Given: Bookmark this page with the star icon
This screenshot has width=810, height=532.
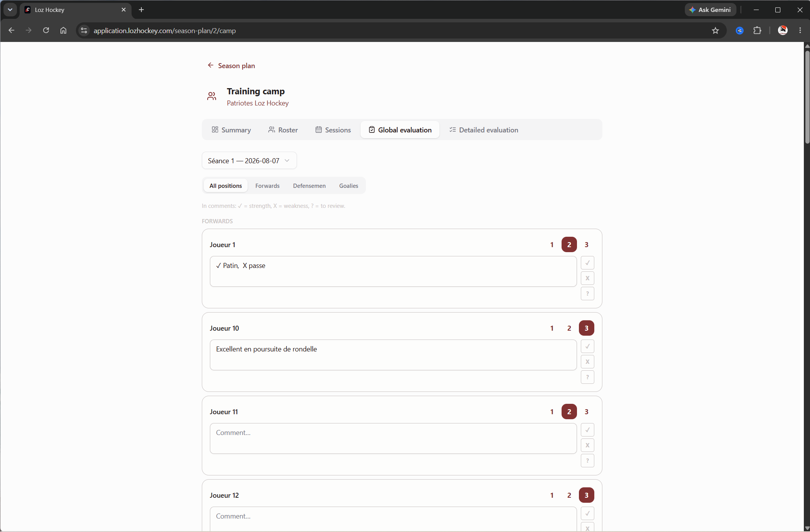Looking at the screenshot, I should pyautogui.click(x=715, y=30).
